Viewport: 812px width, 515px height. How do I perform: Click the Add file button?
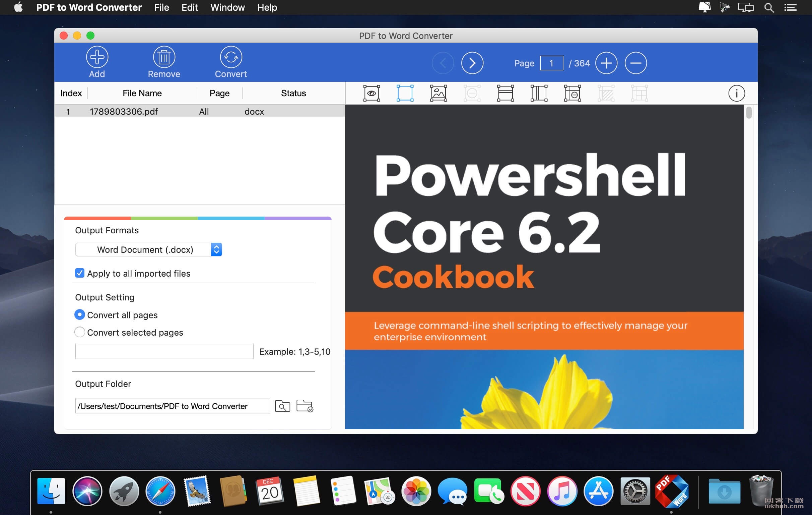(x=97, y=62)
